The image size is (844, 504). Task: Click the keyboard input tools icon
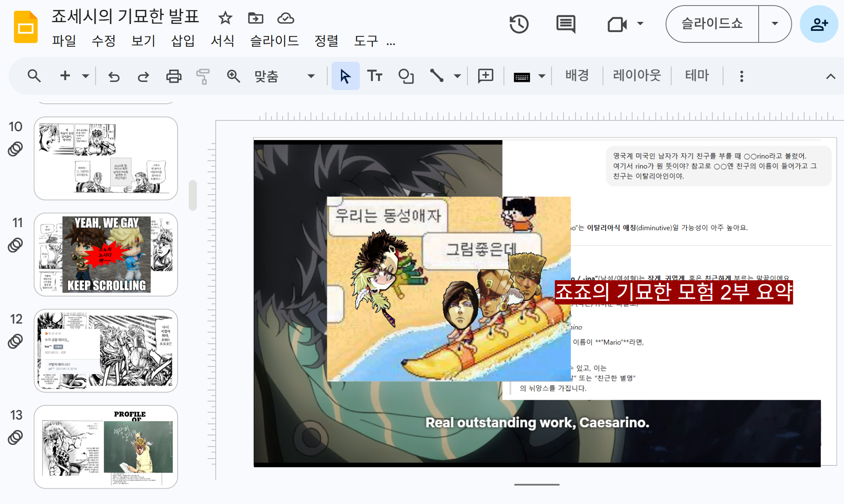(522, 77)
